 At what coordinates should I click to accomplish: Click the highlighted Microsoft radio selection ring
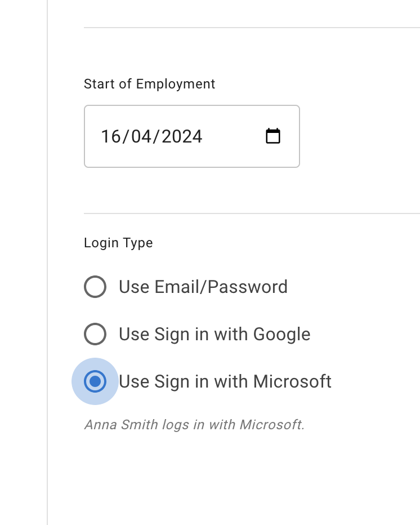click(95, 381)
